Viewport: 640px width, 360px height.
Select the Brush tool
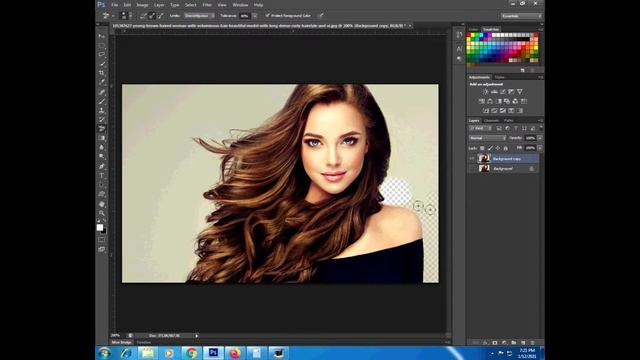point(102,101)
